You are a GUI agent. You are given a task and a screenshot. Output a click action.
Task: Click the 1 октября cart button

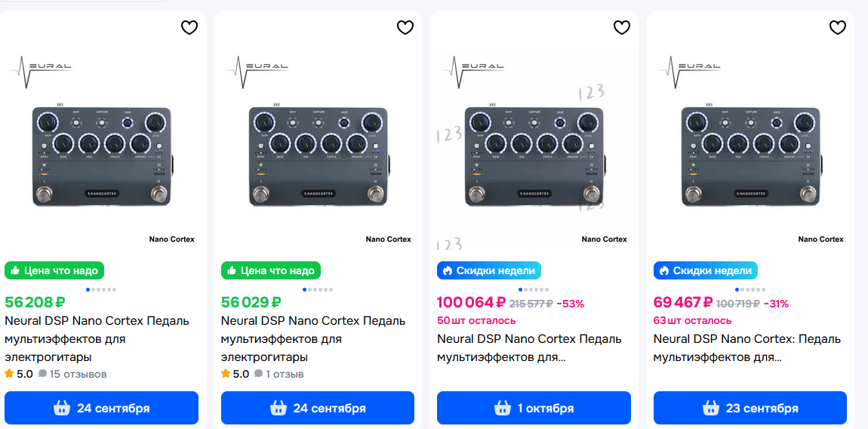pos(534,408)
